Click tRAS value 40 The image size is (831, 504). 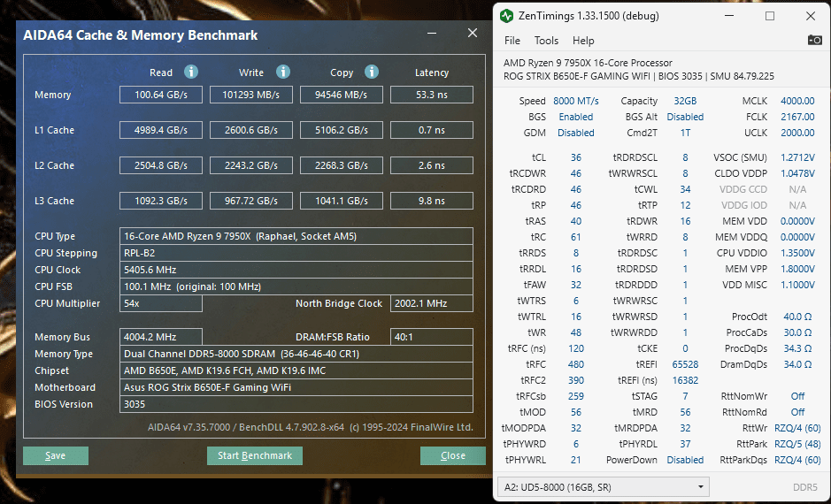click(576, 221)
